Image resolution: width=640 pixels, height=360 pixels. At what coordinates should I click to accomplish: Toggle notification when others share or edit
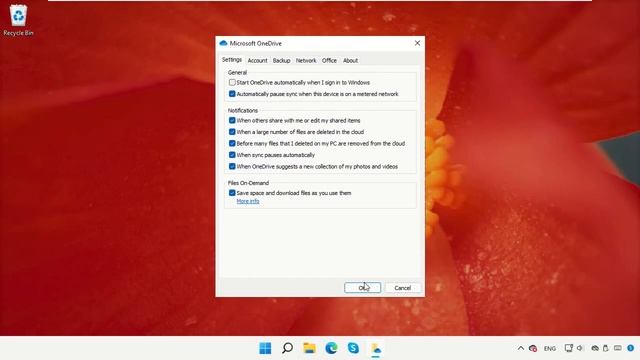232,120
